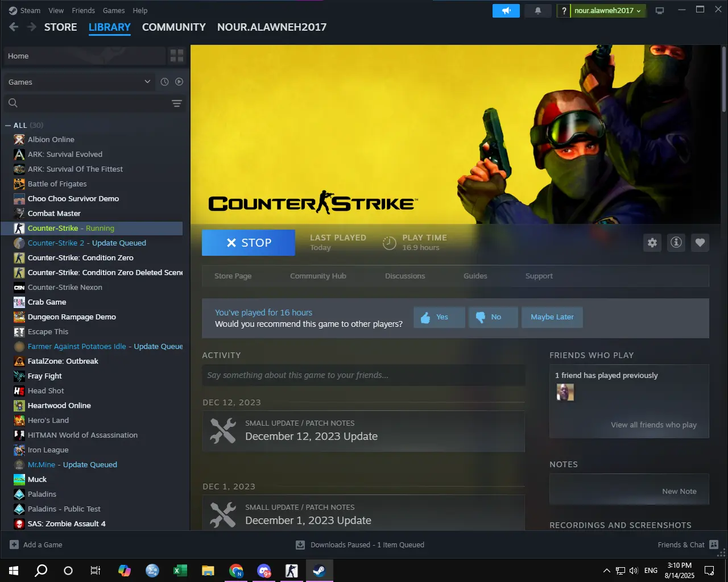Viewport: 728px width, 582px height.
Task: Open the Friends menu
Action: pyautogui.click(x=83, y=11)
